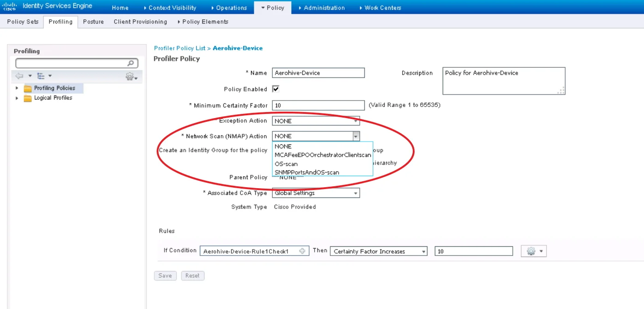
Task: Click the Reset button
Action: point(193,276)
